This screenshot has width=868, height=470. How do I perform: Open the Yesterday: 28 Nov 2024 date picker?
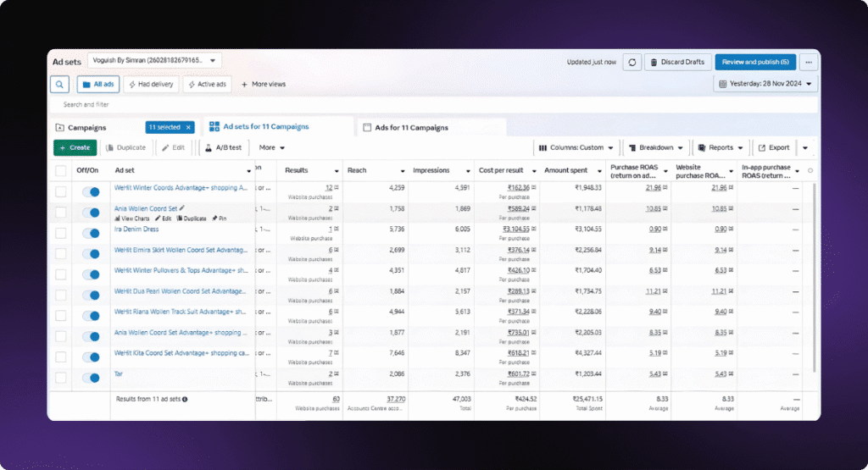(766, 84)
